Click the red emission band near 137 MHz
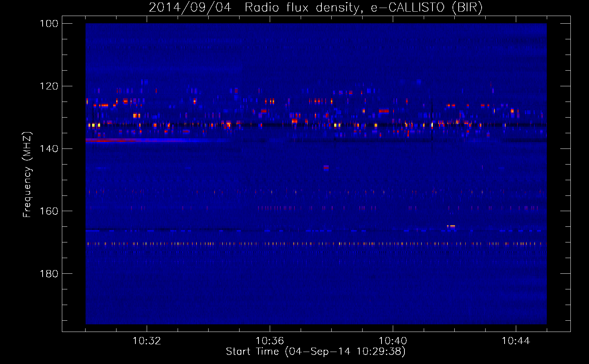Screen dimensions: 589x364 pyautogui.click(x=146, y=140)
